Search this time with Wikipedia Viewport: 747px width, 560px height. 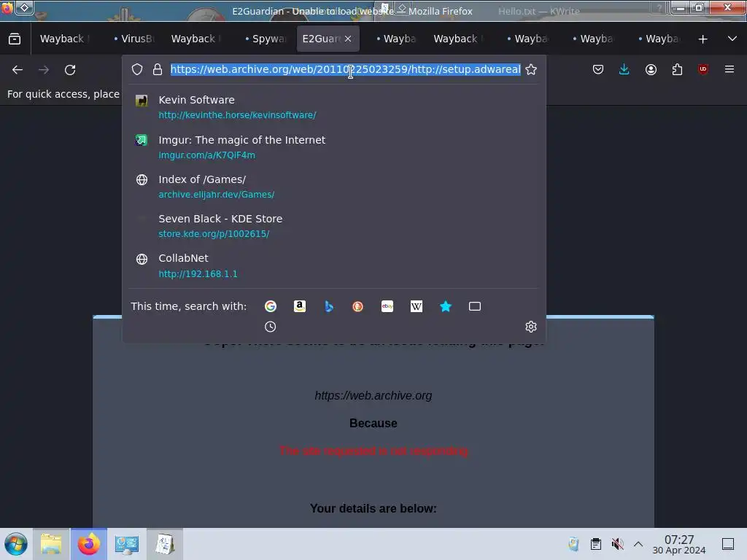coord(417,306)
